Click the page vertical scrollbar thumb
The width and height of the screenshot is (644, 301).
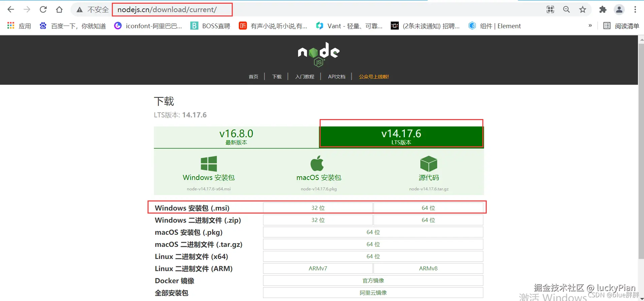(641, 151)
